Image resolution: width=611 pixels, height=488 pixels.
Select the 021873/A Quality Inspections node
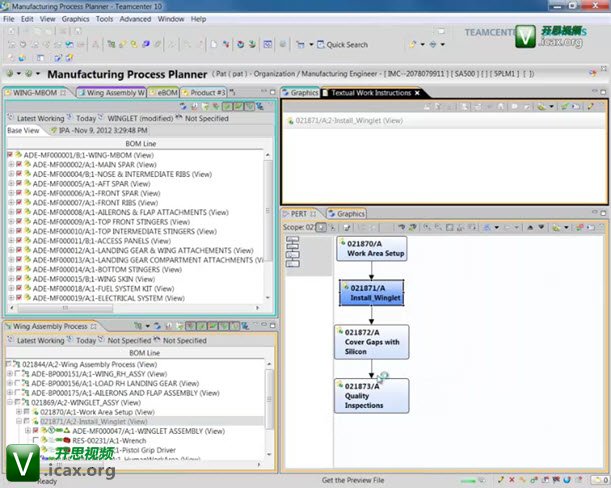(372, 395)
